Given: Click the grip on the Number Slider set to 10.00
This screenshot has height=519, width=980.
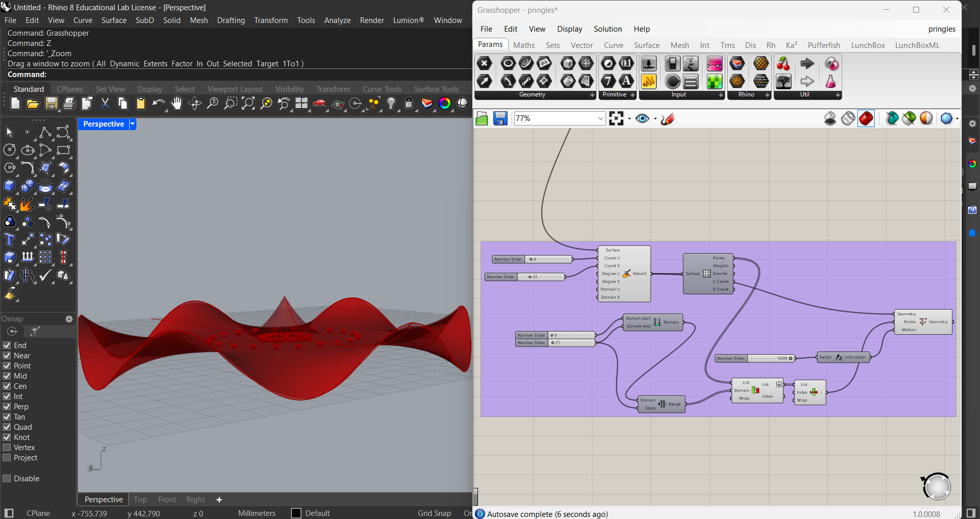Looking at the screenshot, I should [791, 358].
